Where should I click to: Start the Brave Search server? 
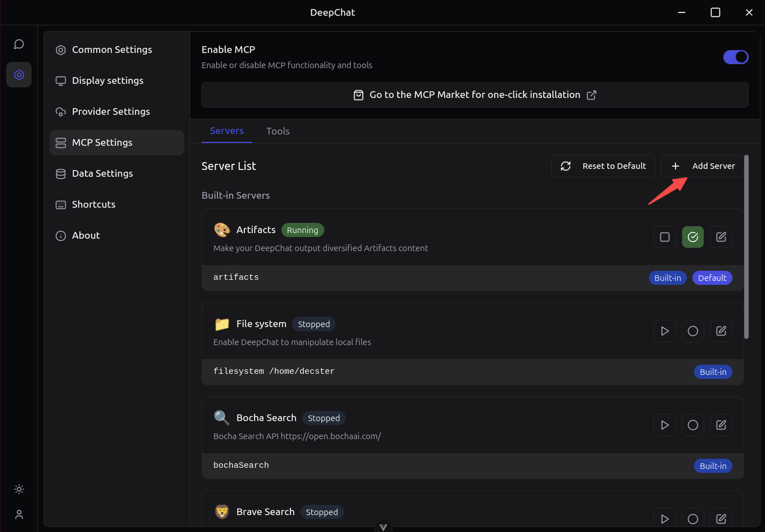pyautogui.click(x=665, y=519)
